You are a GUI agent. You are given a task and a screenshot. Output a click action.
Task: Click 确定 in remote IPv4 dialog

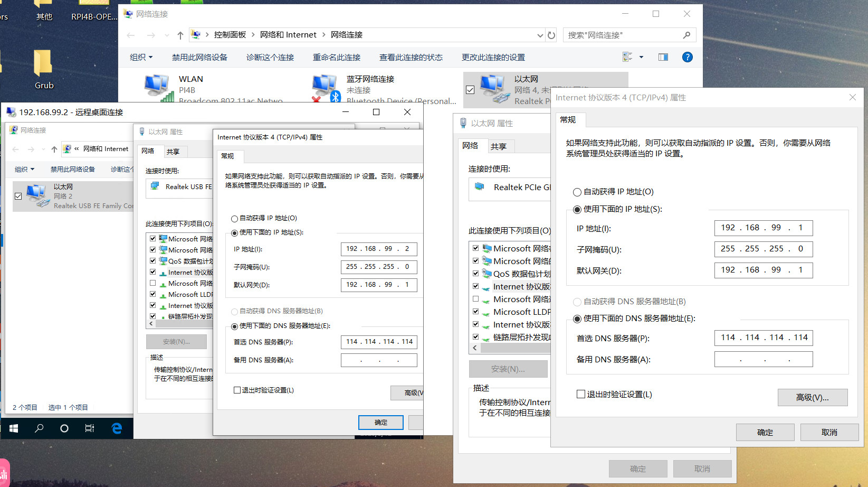click(381, 422)
